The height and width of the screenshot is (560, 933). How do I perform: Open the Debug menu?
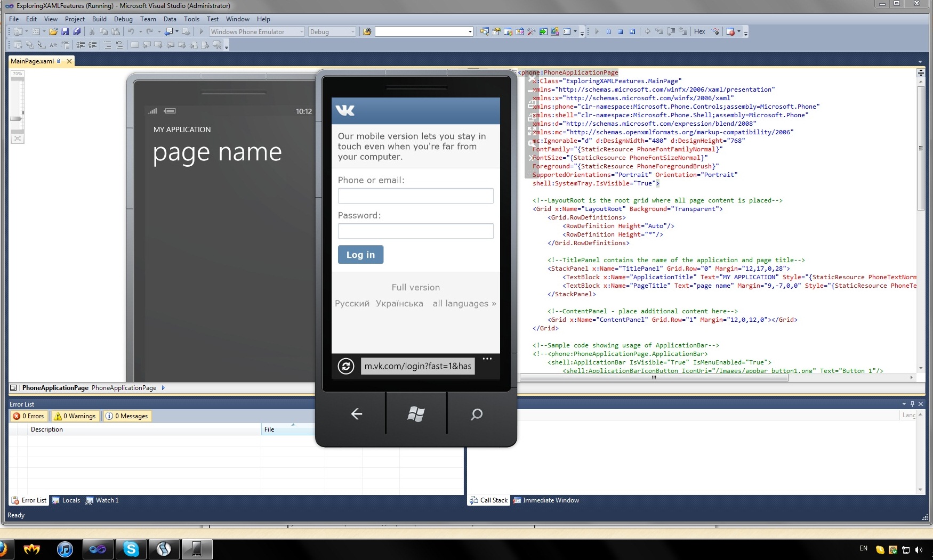pyautogui.click(x=123, y=19)
